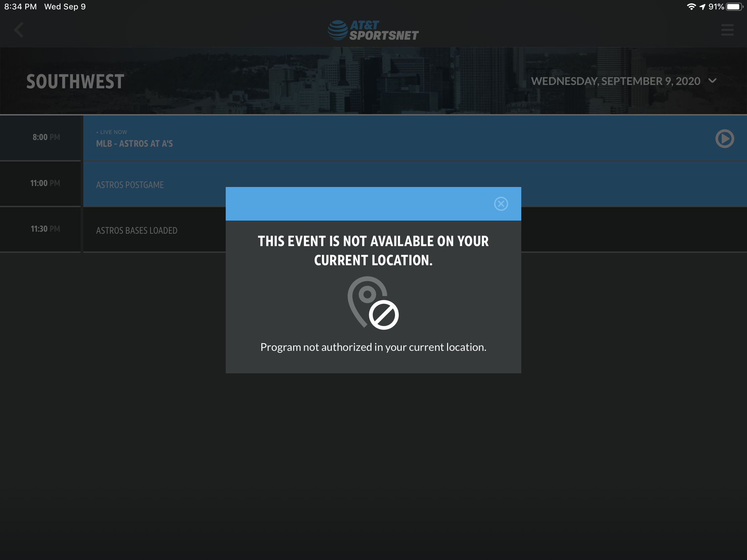This screenshot has width=747, height=560.
Task: Click the 8:00 PM time slot
Action: coord(46,137)
